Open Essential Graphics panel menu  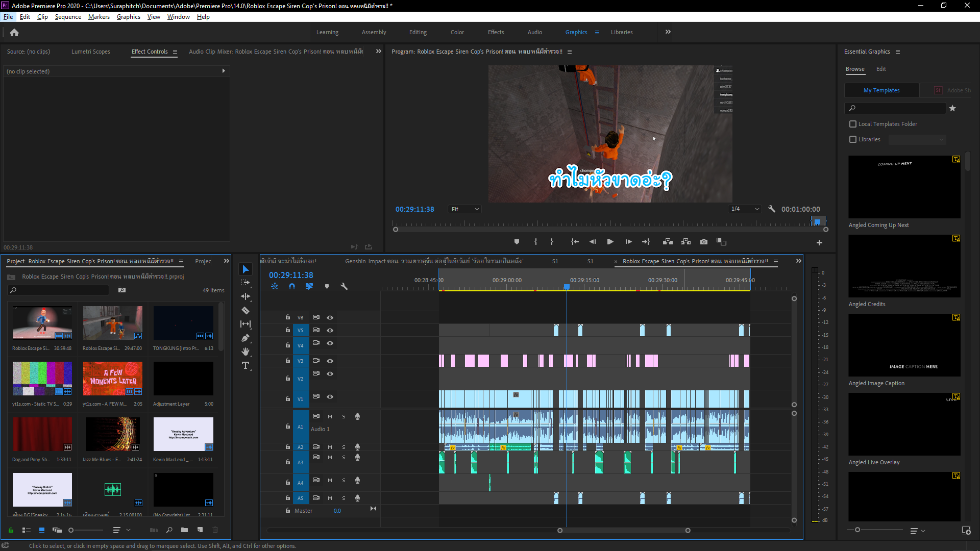(898, 52)
